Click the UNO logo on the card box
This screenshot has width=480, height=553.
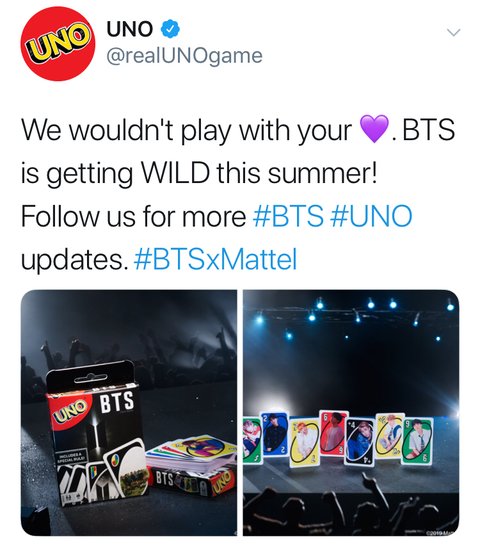71,410
